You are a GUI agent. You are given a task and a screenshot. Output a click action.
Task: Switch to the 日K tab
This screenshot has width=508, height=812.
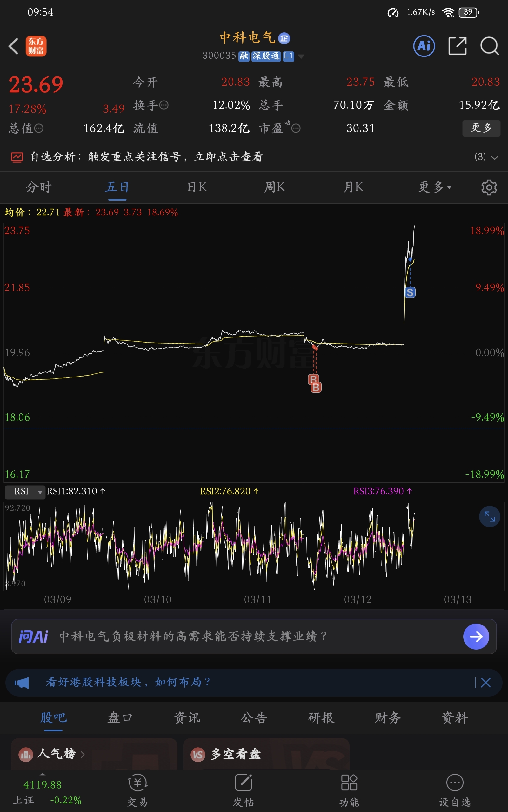pyautogui.click(x=197, y=187)
